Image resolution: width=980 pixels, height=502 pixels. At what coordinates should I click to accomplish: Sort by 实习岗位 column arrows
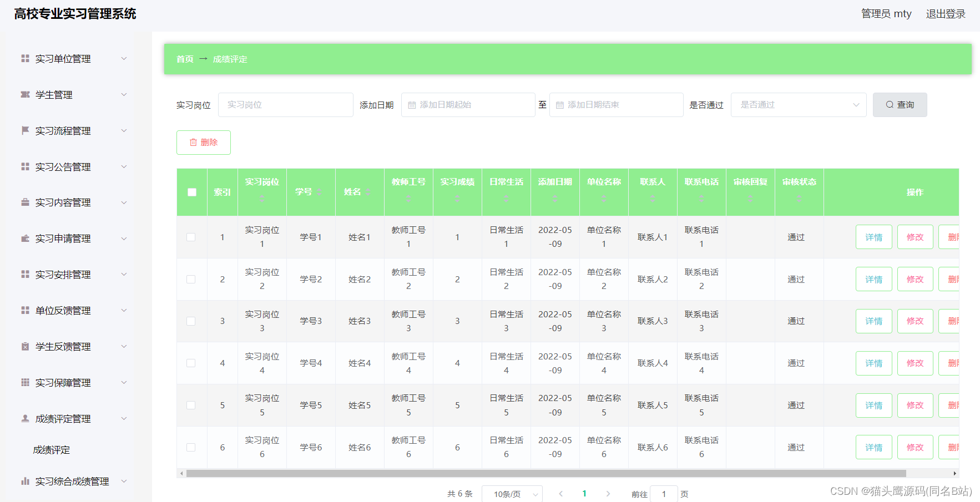pos(262,199)
